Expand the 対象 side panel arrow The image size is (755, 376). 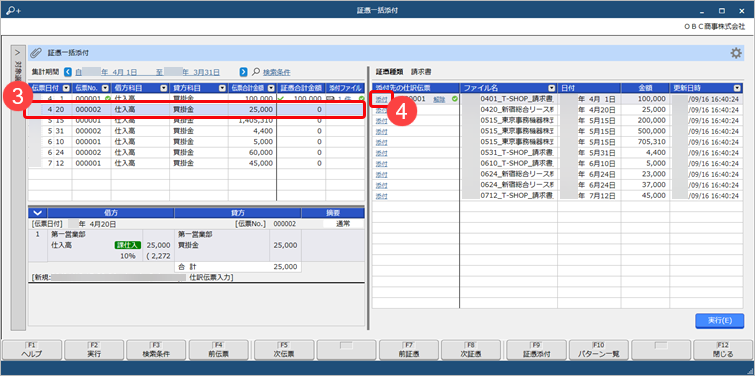coord(18,52)
